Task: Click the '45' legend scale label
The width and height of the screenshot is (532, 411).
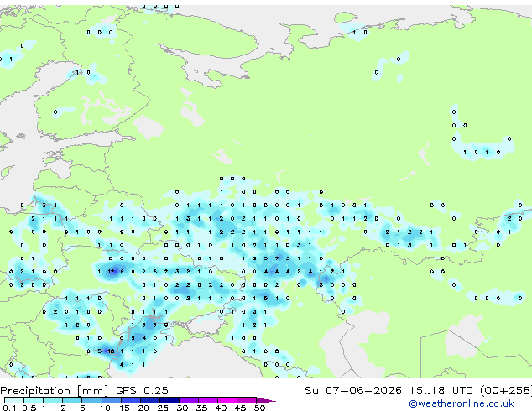Action: pyautogui.click(x=240, y=408)
